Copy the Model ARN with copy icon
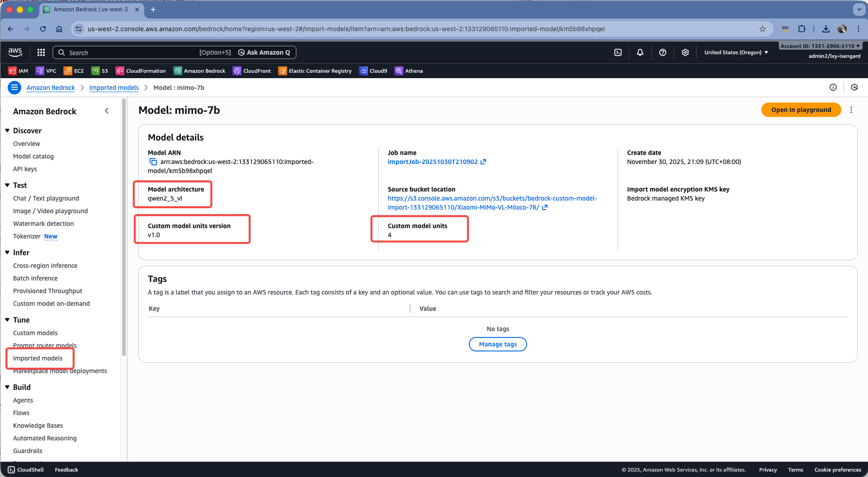The width and height of the screenshot is (868, 477). [x=153, y=162]
